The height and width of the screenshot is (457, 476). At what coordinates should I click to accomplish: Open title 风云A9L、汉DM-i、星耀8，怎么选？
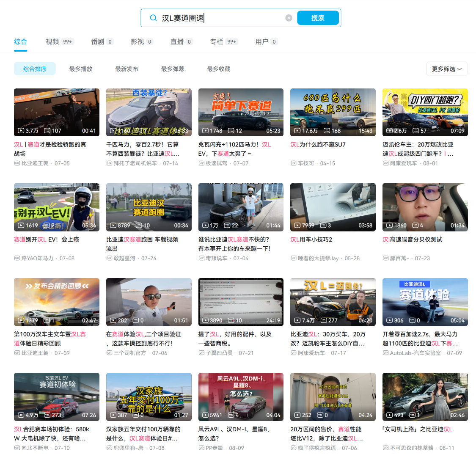(x=234, y=434)
